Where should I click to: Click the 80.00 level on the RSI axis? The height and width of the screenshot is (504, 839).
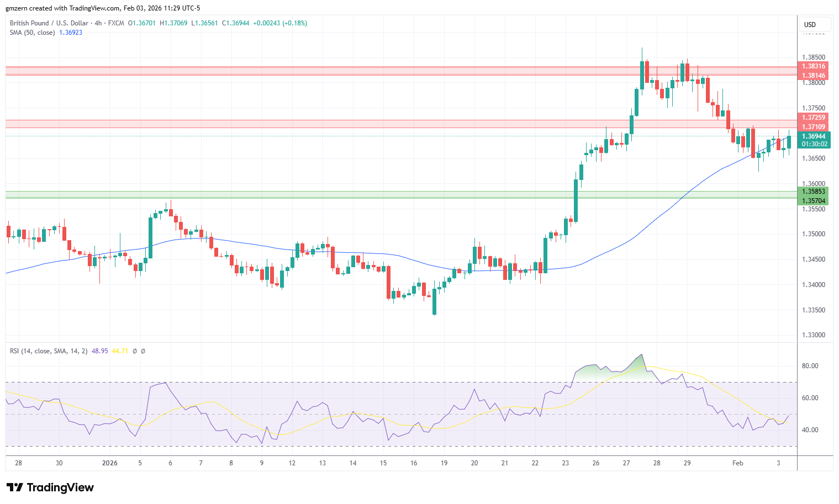810,366
